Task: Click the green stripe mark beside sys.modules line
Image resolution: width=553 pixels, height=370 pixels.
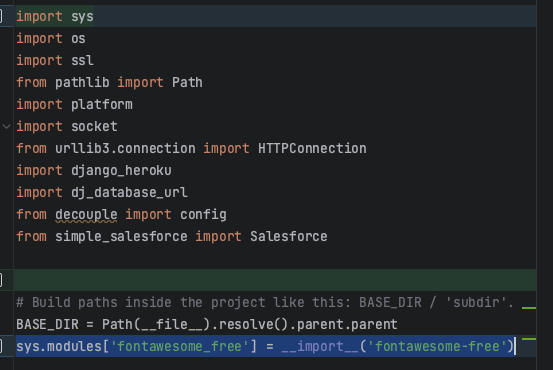Action: pyautogui.click(x=529, y=339)
